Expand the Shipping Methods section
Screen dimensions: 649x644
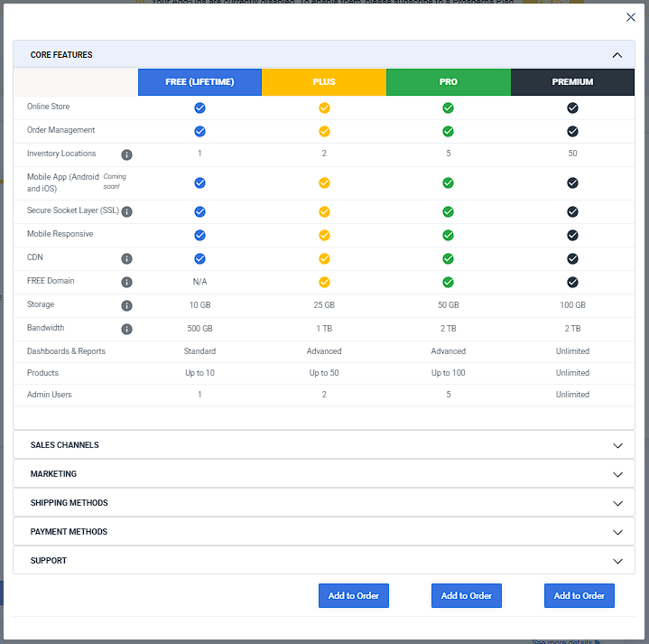click(x=617, y=503)
